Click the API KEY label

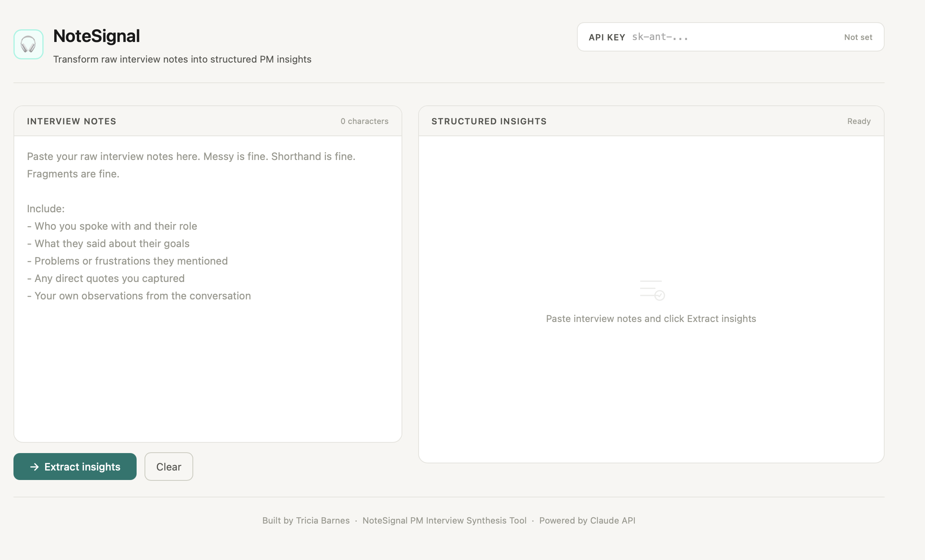607,37
